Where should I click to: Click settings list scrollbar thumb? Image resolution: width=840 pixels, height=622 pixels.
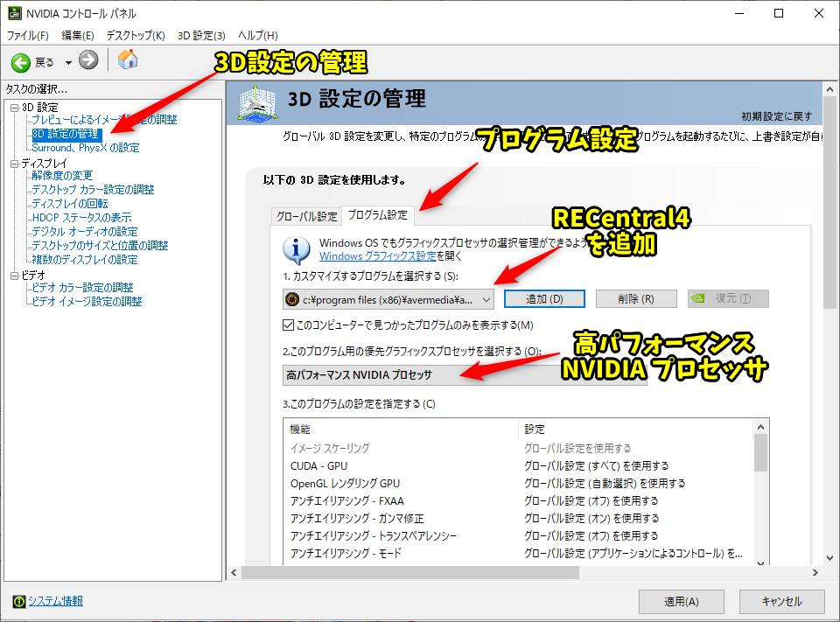(x=760, y=453)
